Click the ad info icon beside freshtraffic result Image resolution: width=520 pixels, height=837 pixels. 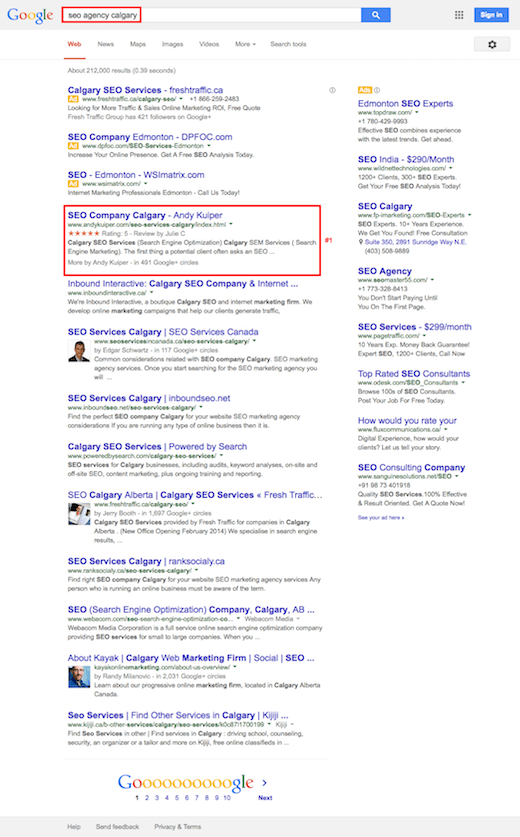[x=333, y=90]
